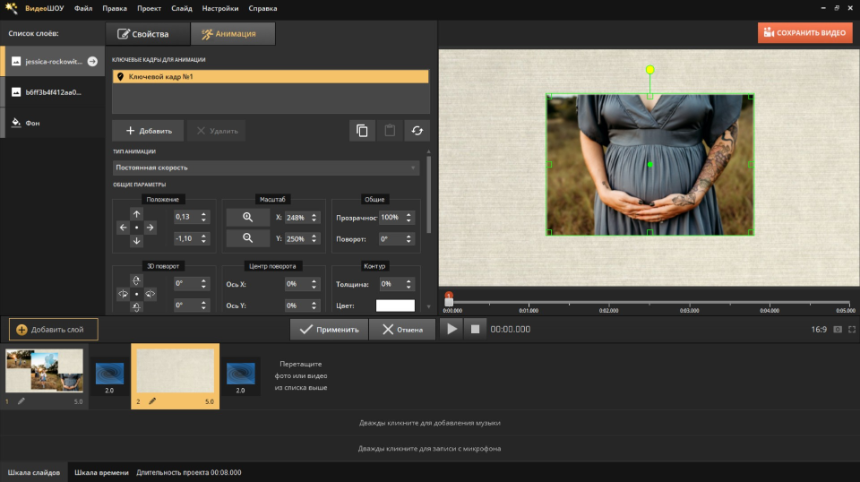Image resolution: width=860 pixels, height=482 pixels.
Task: Adjust the Прозрачность 100% stepper
Action: (408, 218)
